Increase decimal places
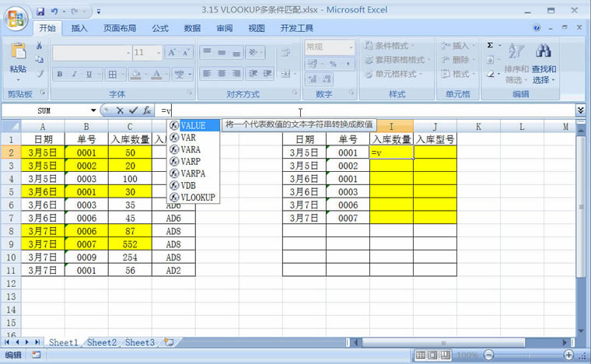Viewport: 591px width, 364px height. point(313,79)
